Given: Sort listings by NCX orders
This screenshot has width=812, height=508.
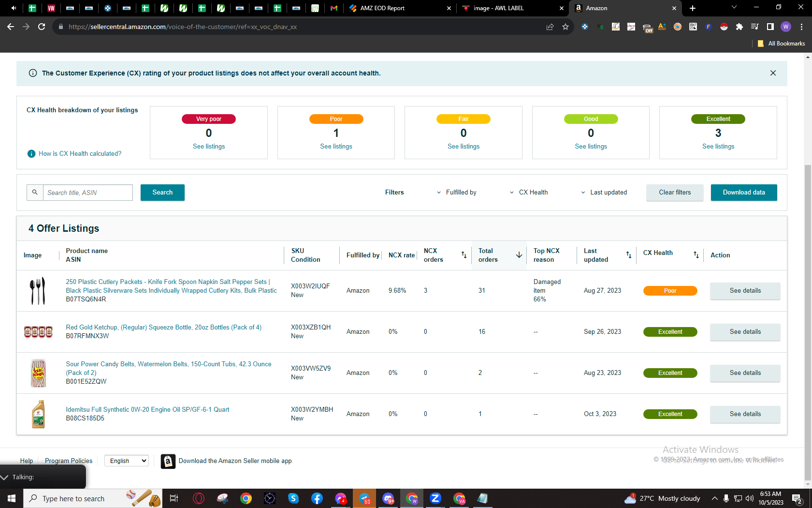Looking at the screenshot, I should tap(464, 255).
